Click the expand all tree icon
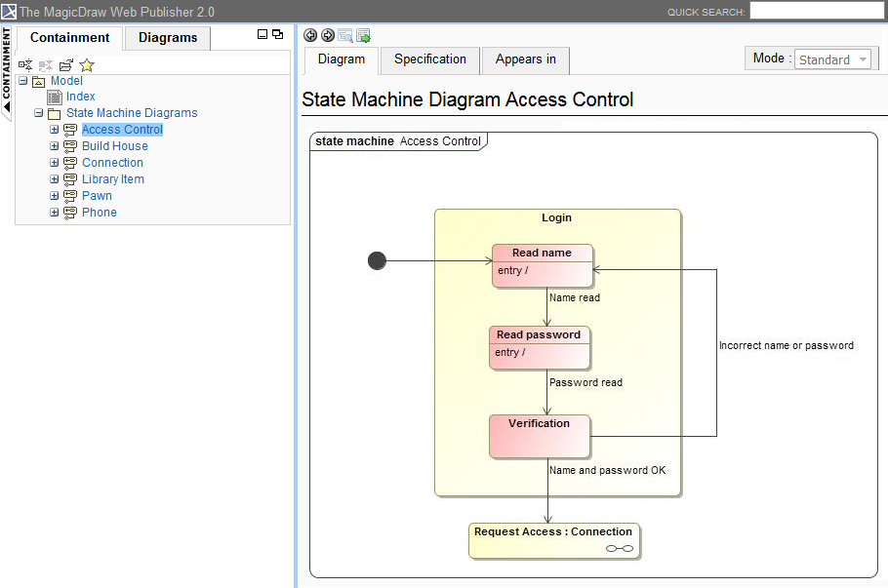The image size is (888, 588). [x=25, y=64]
